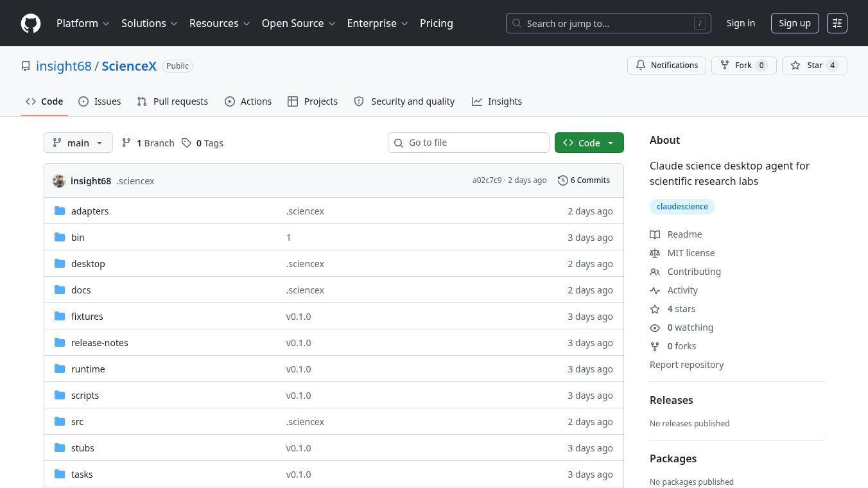The height and width of the screenshot is (488, 868).
Task: Open appearance settings icon in header
Action: coord(837,23)
